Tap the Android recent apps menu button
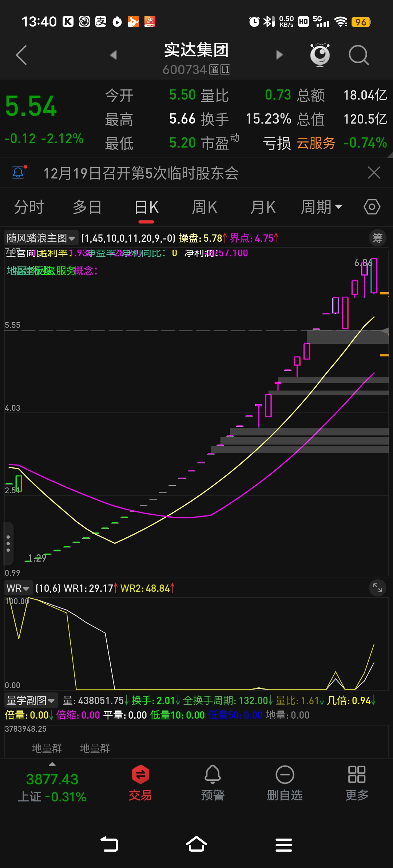This screenshot has height=868, width=393. (x=284, y=845)
